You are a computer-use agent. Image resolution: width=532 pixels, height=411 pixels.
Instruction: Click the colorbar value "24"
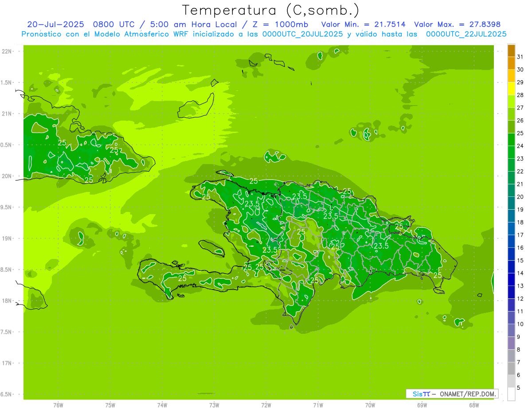click(520, 146)
